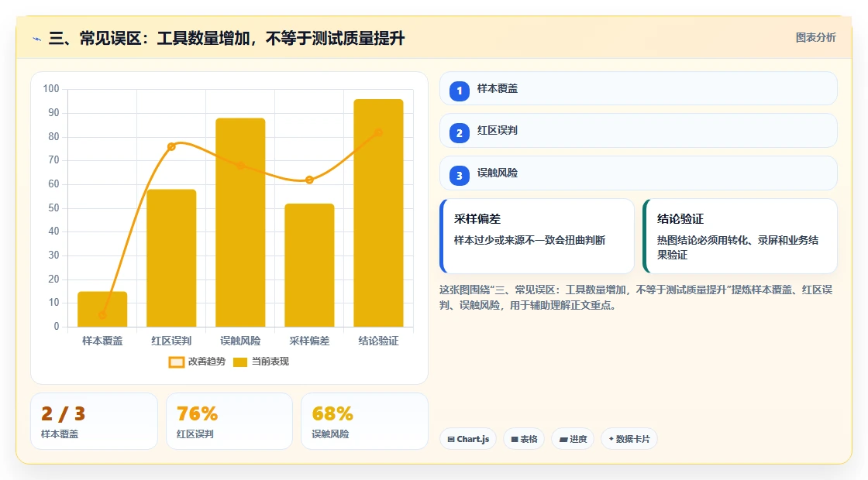The image size is (868, 480).
Task: Click the icon on the 进度 tag
Action: [563, 439]
